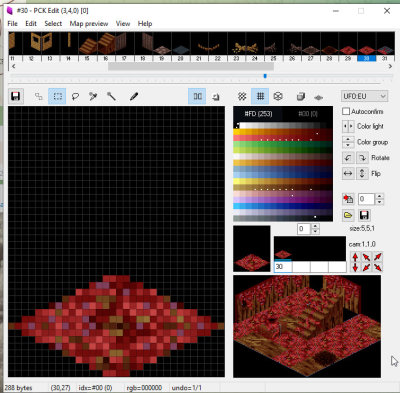Click the save floppy disk toolbar icon

(x=16, y=96)
